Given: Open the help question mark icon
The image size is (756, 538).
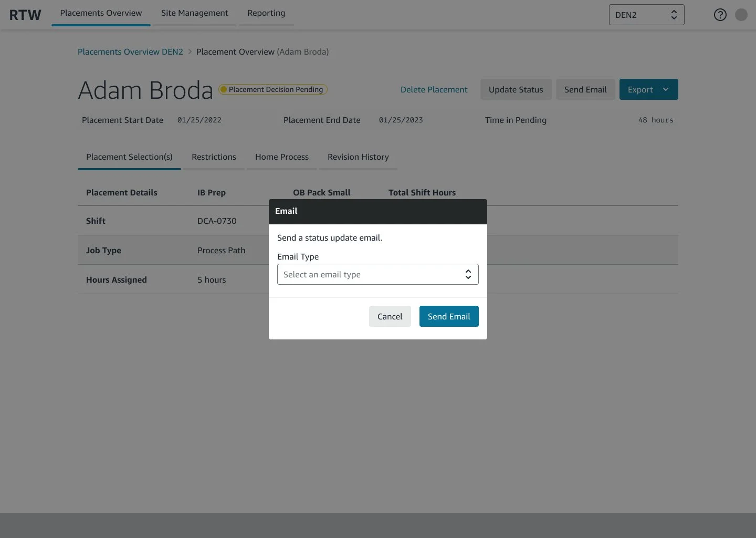Looking at the screenshot, I should pyautogui.click(x=720, y=15).
